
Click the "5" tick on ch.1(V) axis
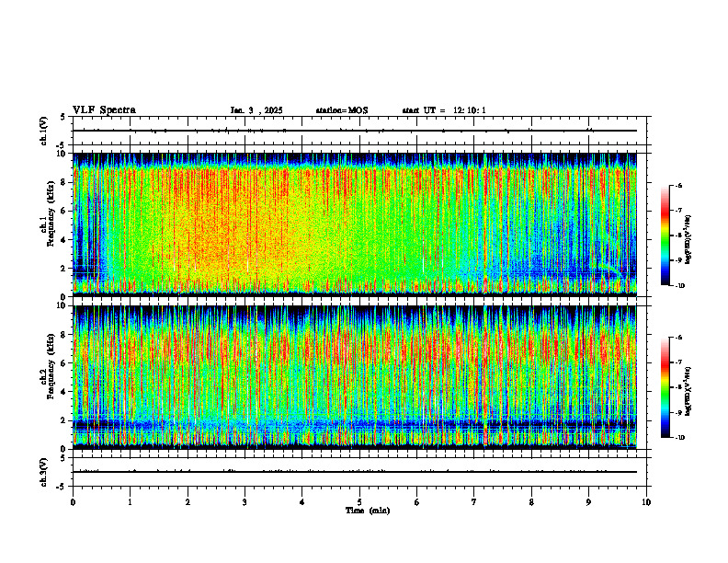[x=63, y=118]
